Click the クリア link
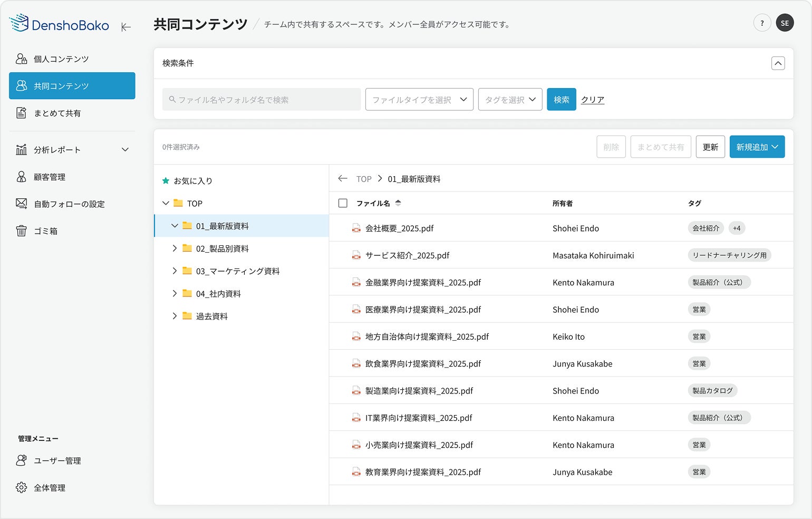The image size is (812, 519). [x=593, y=100]
